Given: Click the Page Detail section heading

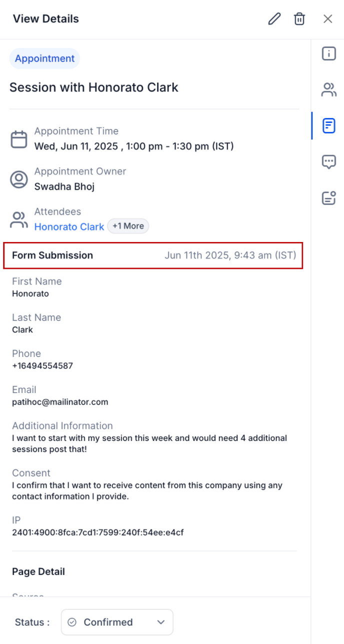Looking at the screenshot, I should (38, 571).
